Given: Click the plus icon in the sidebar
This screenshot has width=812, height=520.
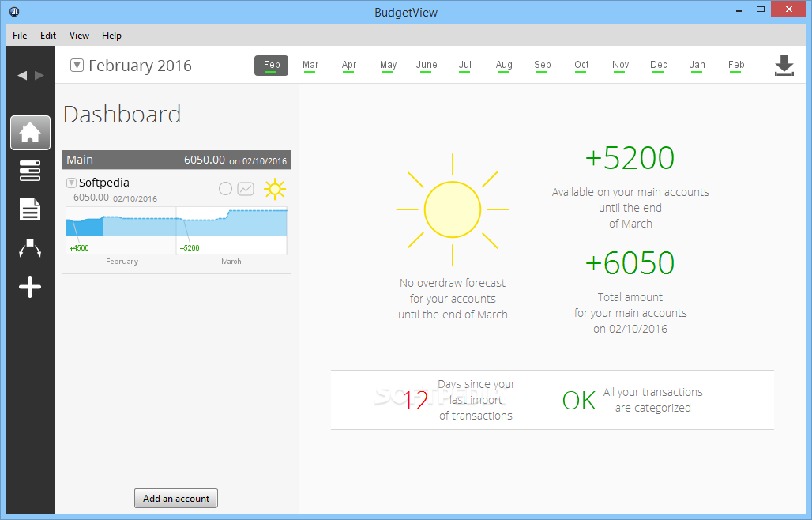Looking at the screenshot, I should coord(30,287).
